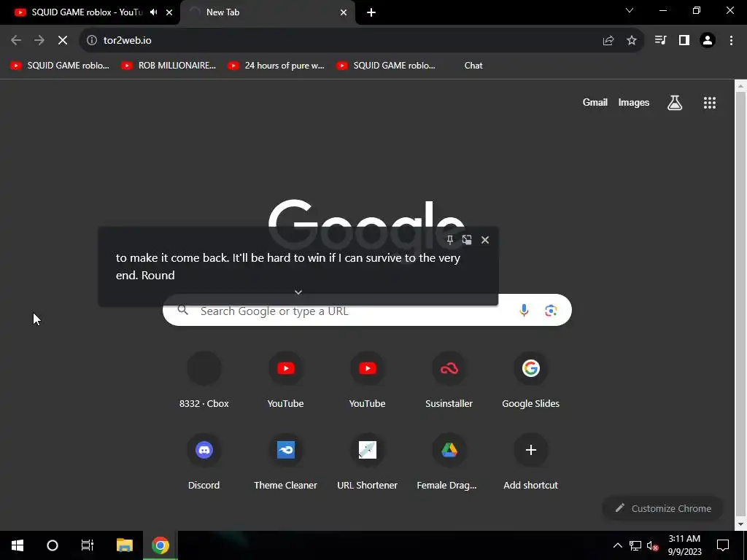
Task: View site information for tor2web.io
Action: tap(91, 41)
